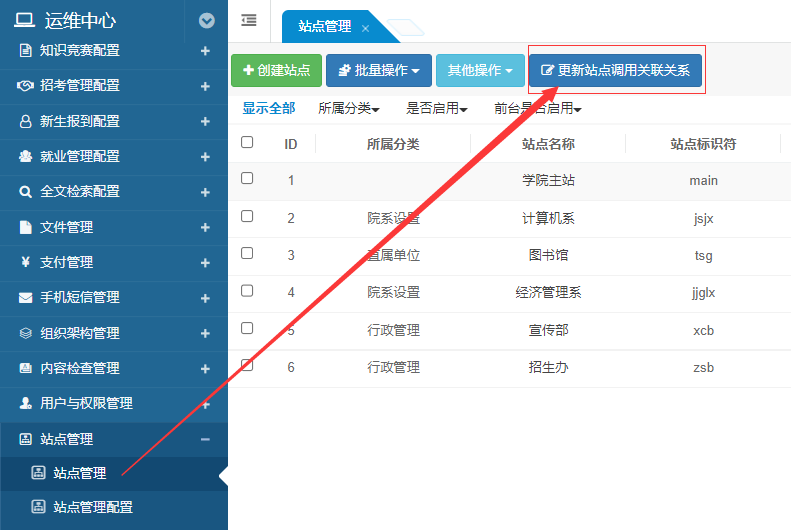
Task: Click the 创建站点 button
Action: (276, 70)
